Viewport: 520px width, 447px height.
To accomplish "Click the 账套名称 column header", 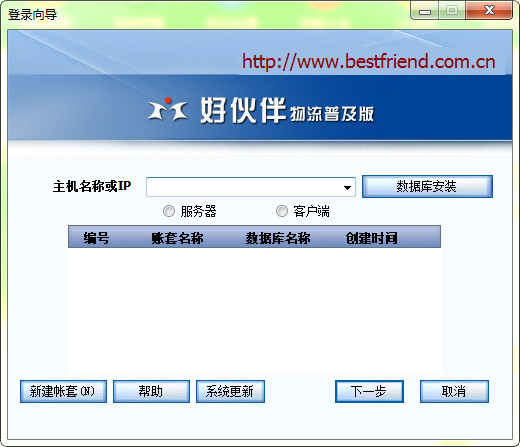I will pyautogui.click(x=177, y=238).
